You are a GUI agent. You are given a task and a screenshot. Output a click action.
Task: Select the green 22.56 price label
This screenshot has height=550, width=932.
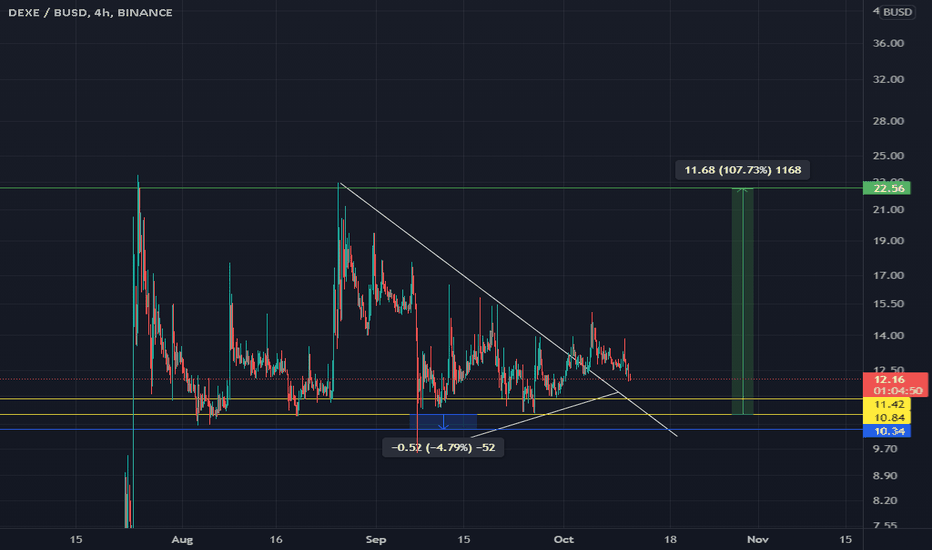[886, 188]
